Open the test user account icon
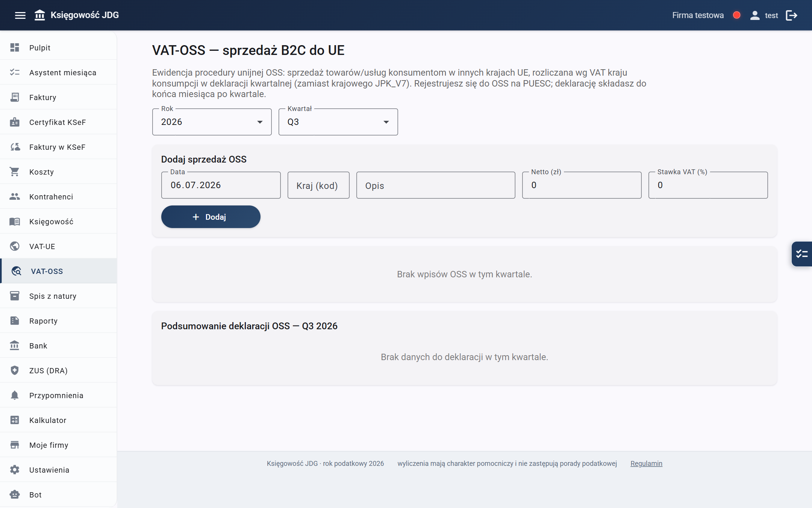The width and height of the screenshot is (812, 508). 755,15
